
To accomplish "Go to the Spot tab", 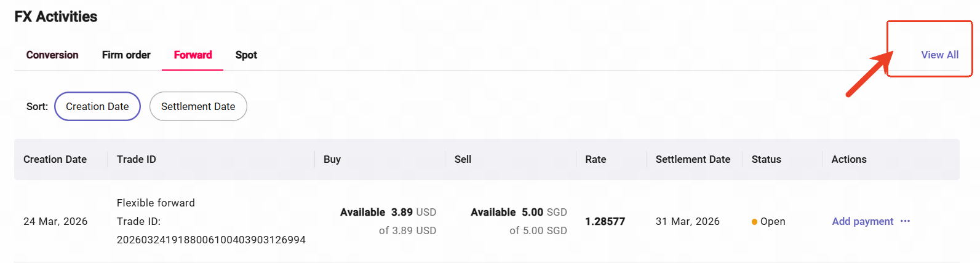I will 246,55.
